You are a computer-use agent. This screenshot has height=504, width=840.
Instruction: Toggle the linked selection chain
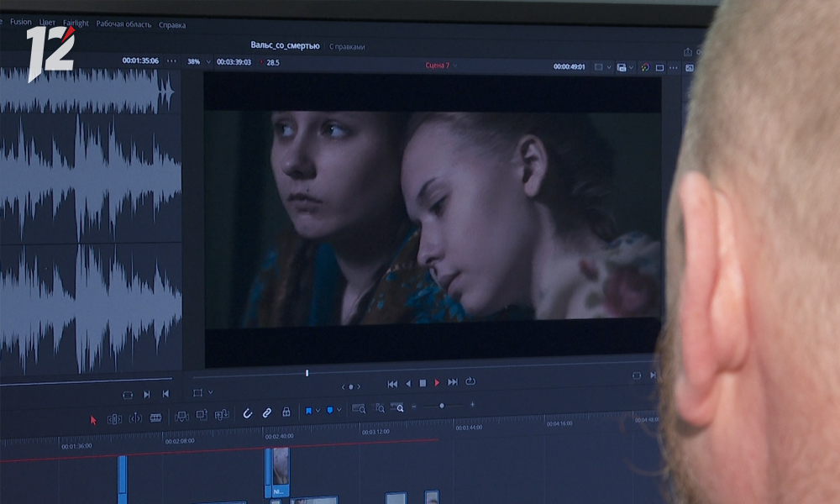coord(266,413)
